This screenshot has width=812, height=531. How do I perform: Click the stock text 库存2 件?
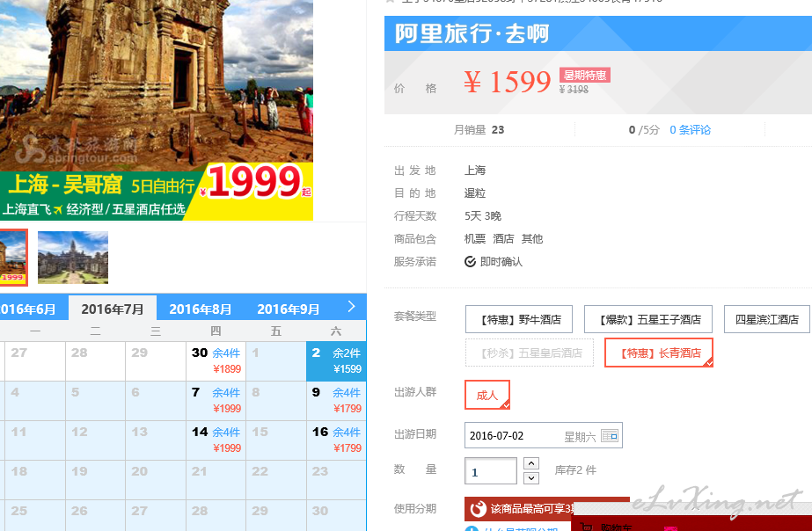575,470
